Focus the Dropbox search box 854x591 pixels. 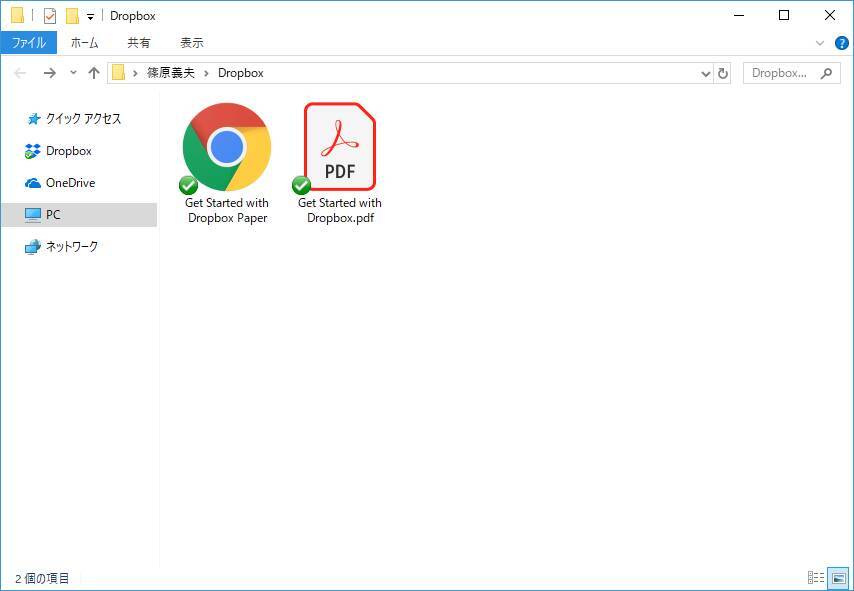(792, 73)
